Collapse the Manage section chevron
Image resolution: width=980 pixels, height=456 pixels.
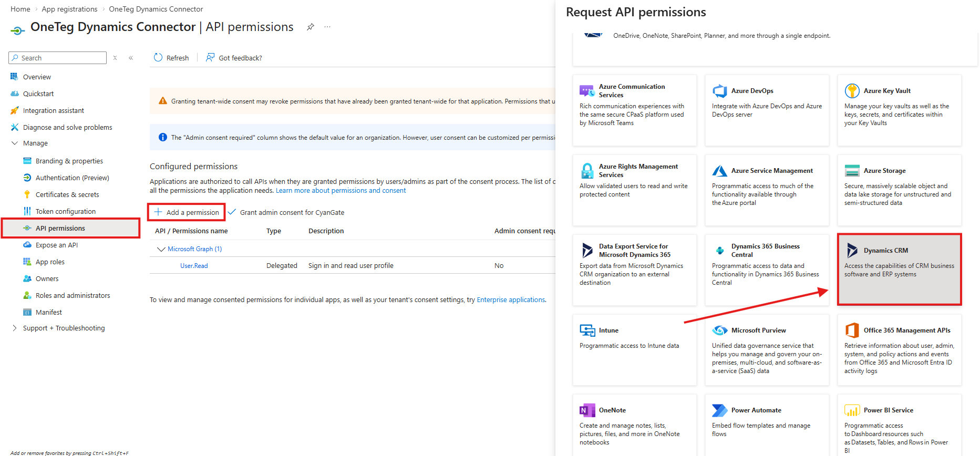14,143
